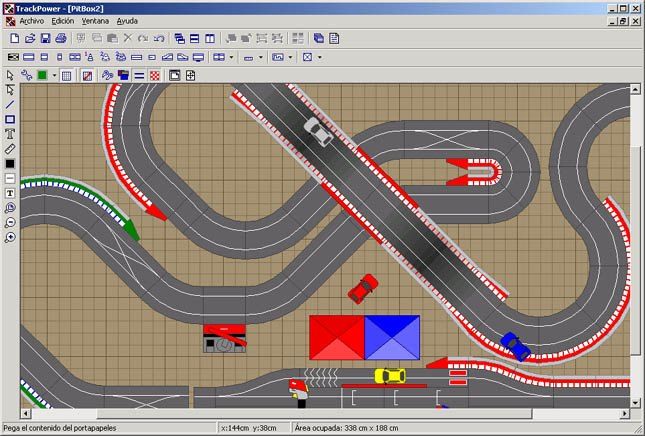
Task: Select the blue tent building
Action: pyautogui.click(x=392, y=338)
